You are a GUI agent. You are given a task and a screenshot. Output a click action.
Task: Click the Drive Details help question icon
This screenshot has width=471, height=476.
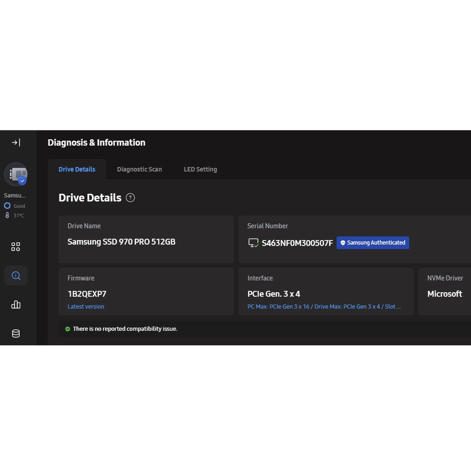[131, 198]
